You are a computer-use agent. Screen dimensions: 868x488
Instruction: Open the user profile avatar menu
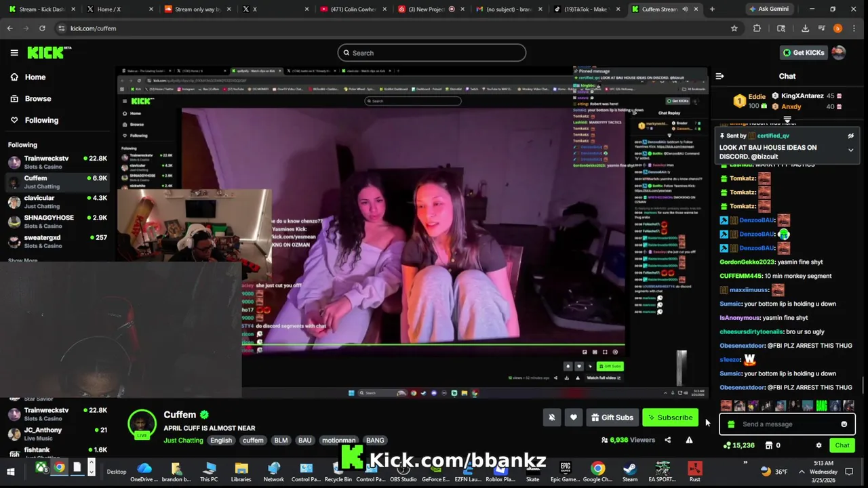(x=839, y=53)
